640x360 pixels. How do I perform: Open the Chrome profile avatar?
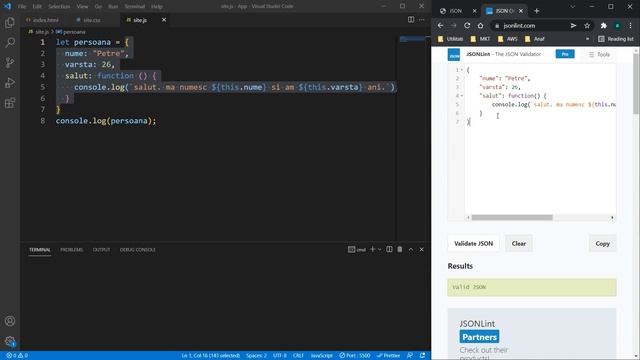tap(618, 25)
